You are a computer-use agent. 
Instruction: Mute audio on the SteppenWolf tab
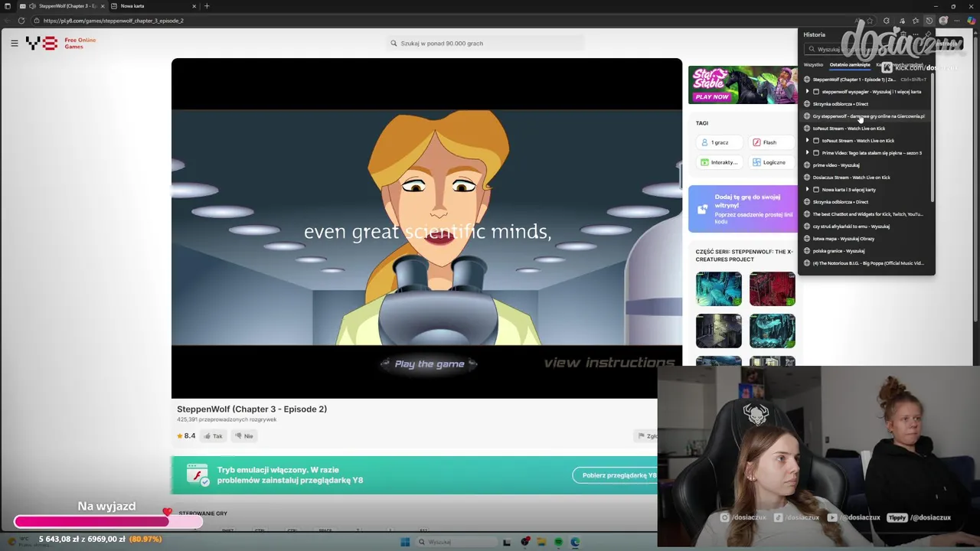[x=33, y=6]
